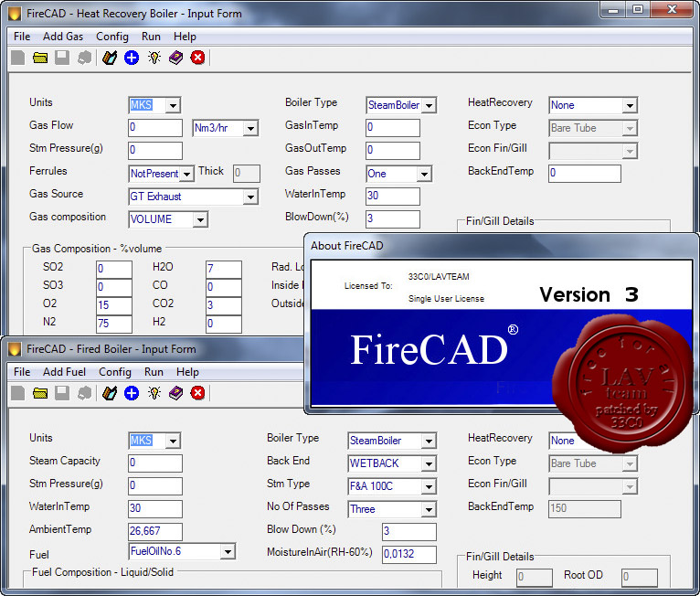Click New file icon in Fired Boiler toolbar
The width and height of the screenshot is (700, 596).
point(18,393)
